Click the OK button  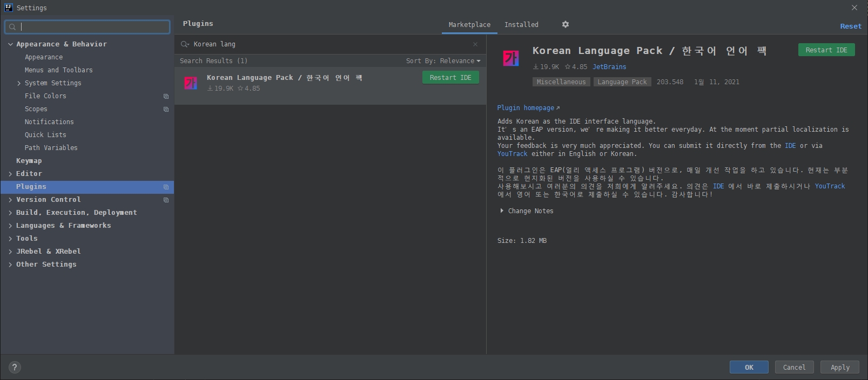[749, 367]
